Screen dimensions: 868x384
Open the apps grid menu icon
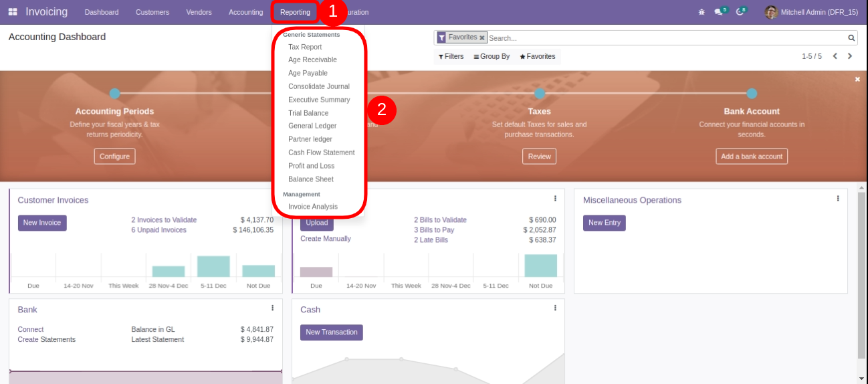13,12
